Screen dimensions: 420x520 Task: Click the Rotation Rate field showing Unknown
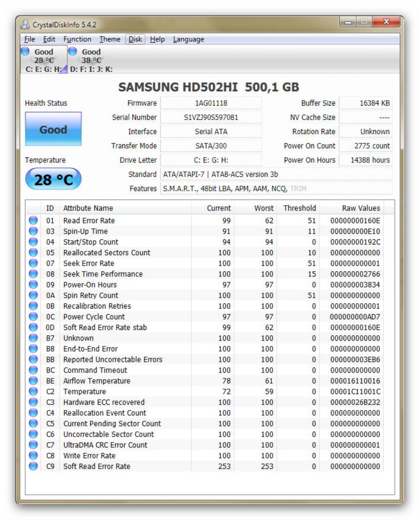pyautogui.click(x=366, y=132)
